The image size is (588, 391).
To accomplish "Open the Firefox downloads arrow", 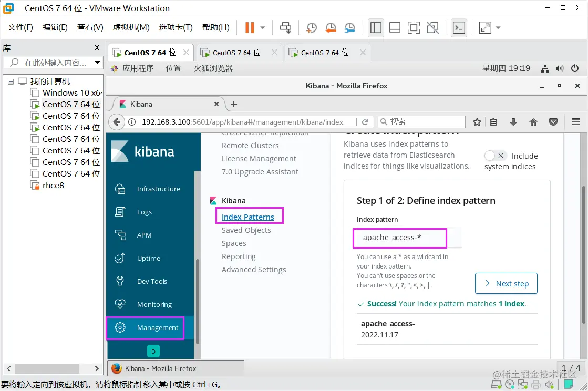I will pos(513,122).
